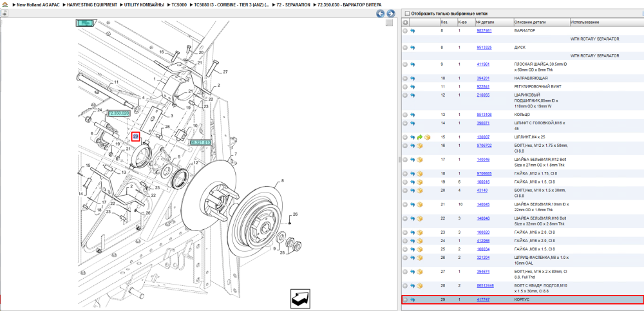Select circle toggle for РЕГУЛИРОВОЧНЫЙ ВИНТ row
644x311 pixels.
click(x=405, y=87)
